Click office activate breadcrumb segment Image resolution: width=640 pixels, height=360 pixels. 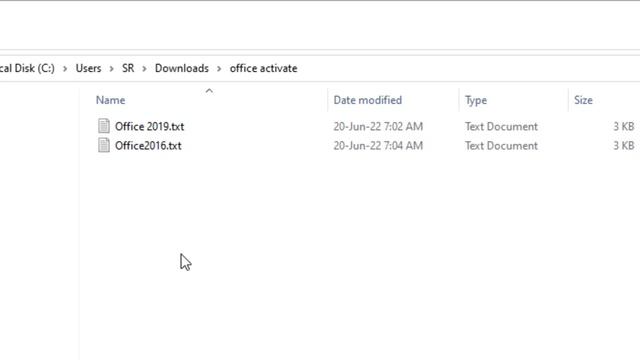(263, 68)
